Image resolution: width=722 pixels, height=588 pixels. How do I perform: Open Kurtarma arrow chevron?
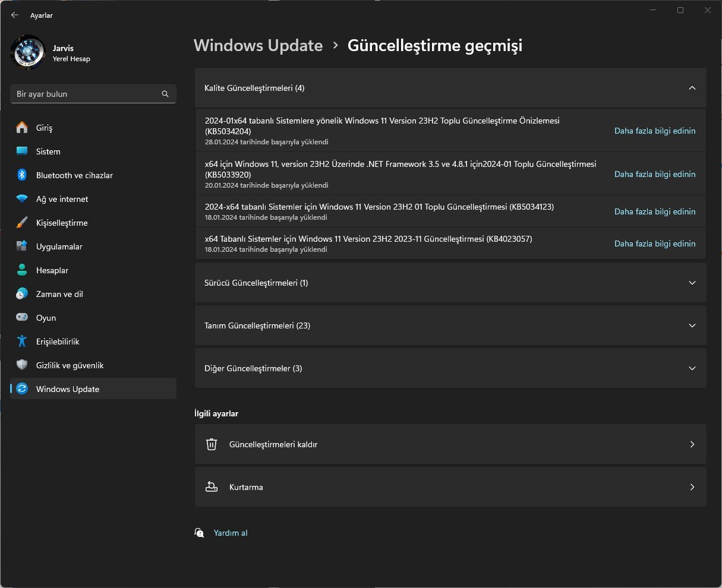692,487
